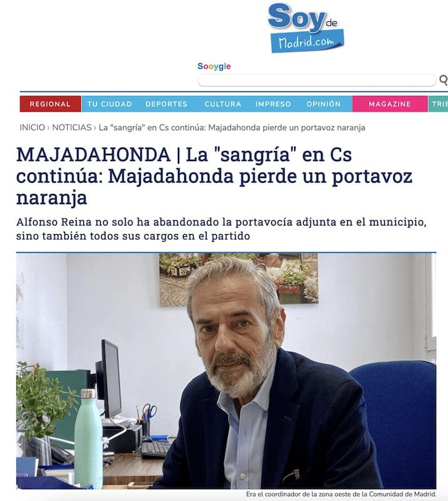Open the pink MAGAZINE tab

pyautogui.click(x=390, y=104)
